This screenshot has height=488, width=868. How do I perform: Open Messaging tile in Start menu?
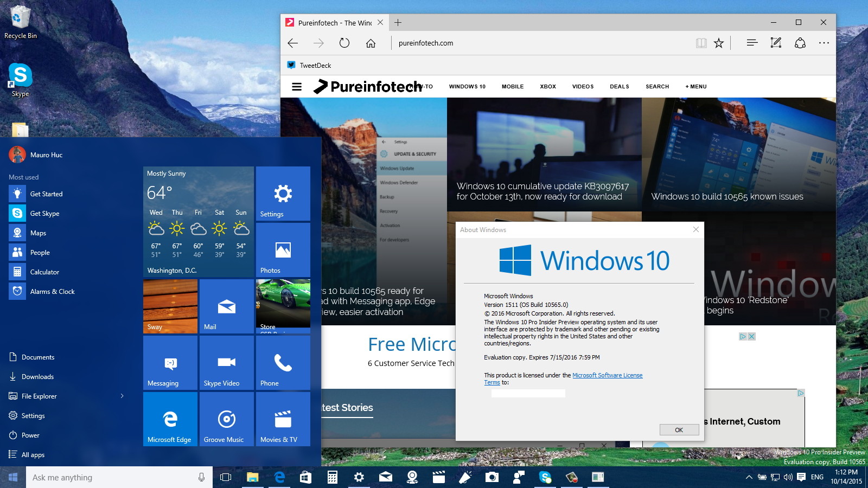tap(170, 363)
